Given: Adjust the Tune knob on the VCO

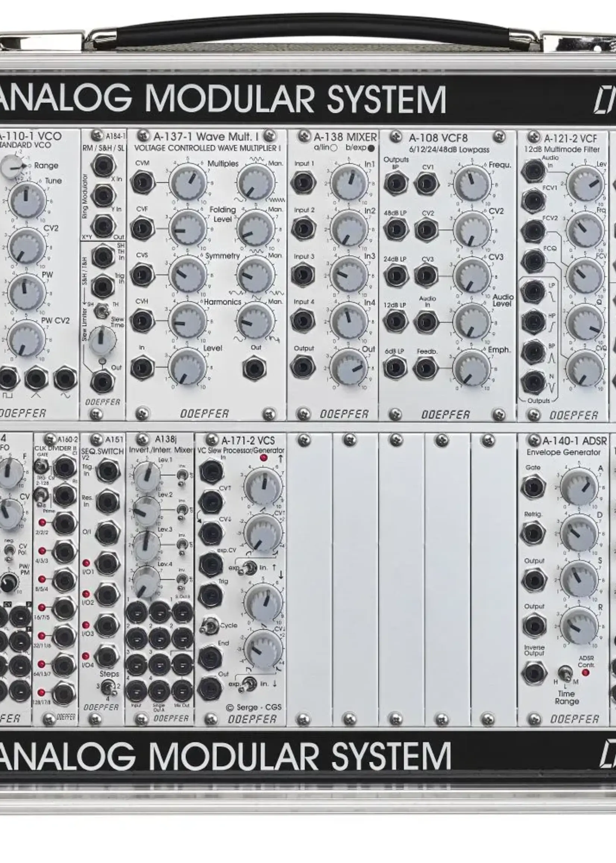Looking at the screenshot, I should [26, 200].
